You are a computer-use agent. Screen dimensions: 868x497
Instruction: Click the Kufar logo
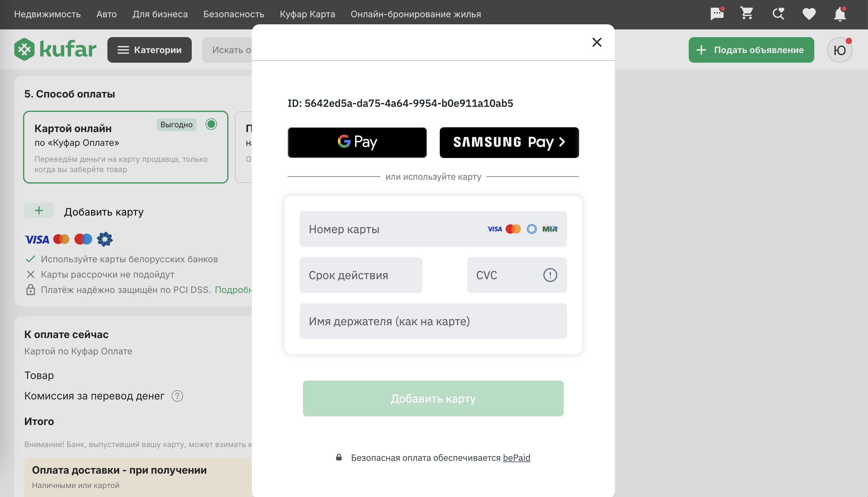click(x=55, y=50)
